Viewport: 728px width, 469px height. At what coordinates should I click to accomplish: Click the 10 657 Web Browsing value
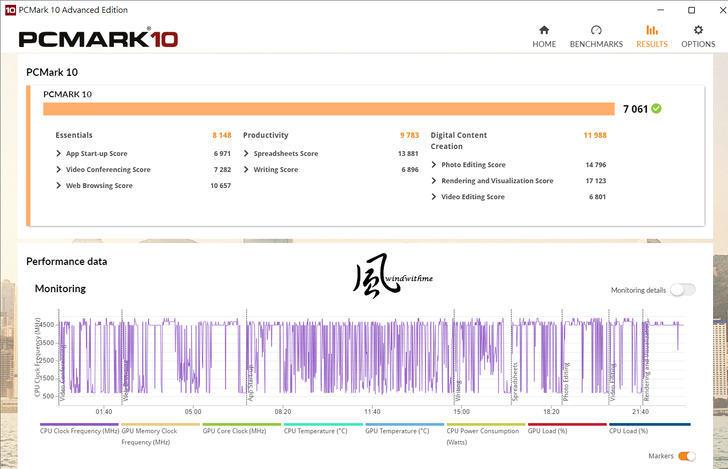click(x=221, y=186)
